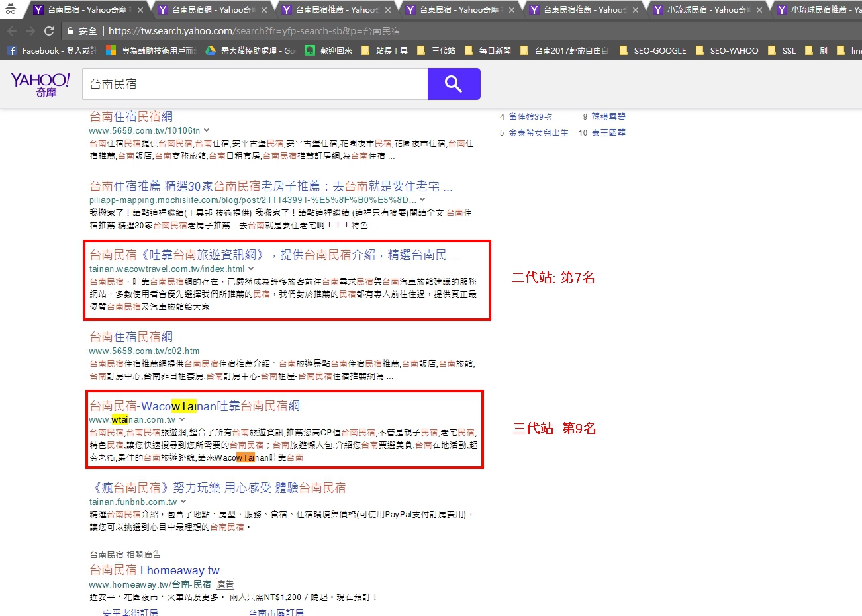The width and height of the screenshot is (862, 616).
Task: Click trending term 金泰希女兒出生
Action: click(x=538, y=133)
